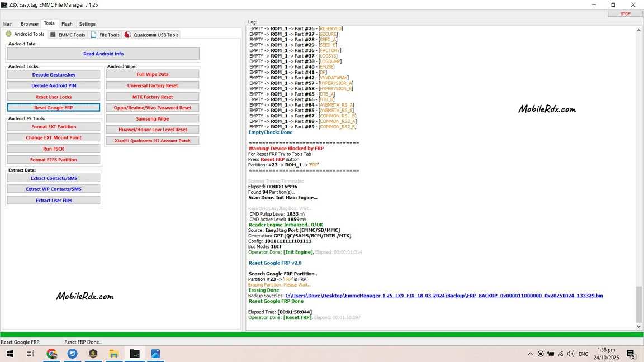Open File Explorer from the taskbar
Screen dimensions: 644x362
pyautogui.click(x=114, y=354)
